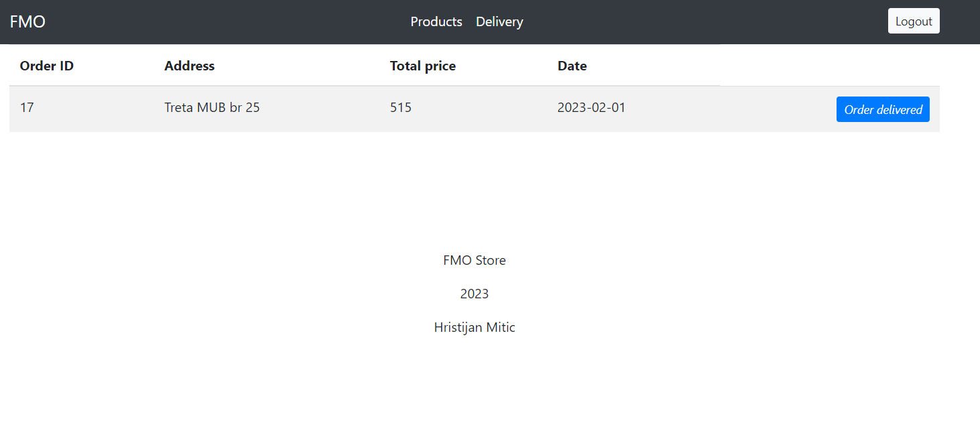Click the Total price column header

[x=423, y=66]
